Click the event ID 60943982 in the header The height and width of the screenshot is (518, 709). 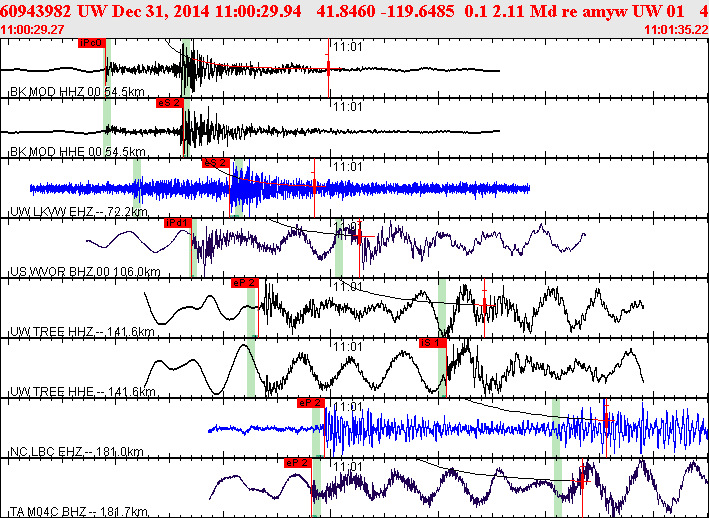click(x=36, y=12)
